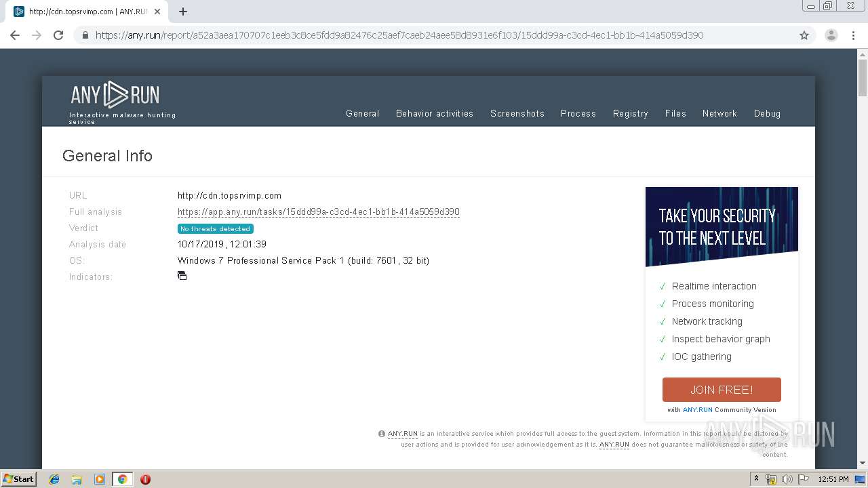Click the No threats detected badge
The image size is (868, 488).
[216, 229]
